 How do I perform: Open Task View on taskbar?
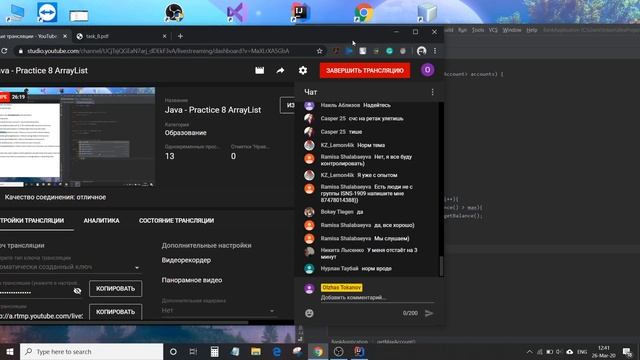(x=193, y=351)
